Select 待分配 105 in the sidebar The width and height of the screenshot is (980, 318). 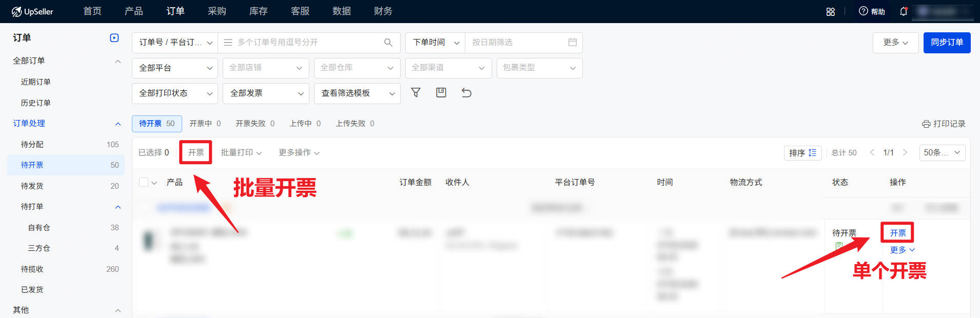coord(66,145)
